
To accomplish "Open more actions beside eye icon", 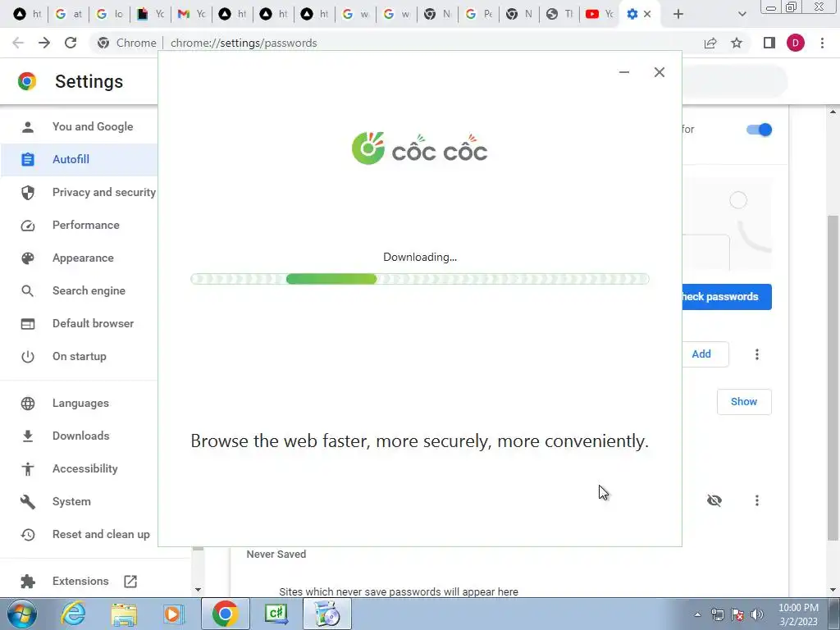I will (757, 500).
